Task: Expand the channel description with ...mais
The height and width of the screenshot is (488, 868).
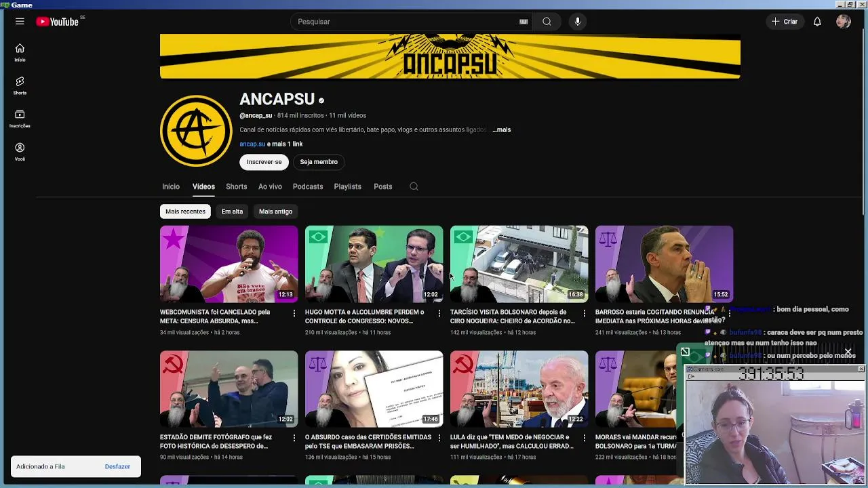Action: tap(501, 129)
